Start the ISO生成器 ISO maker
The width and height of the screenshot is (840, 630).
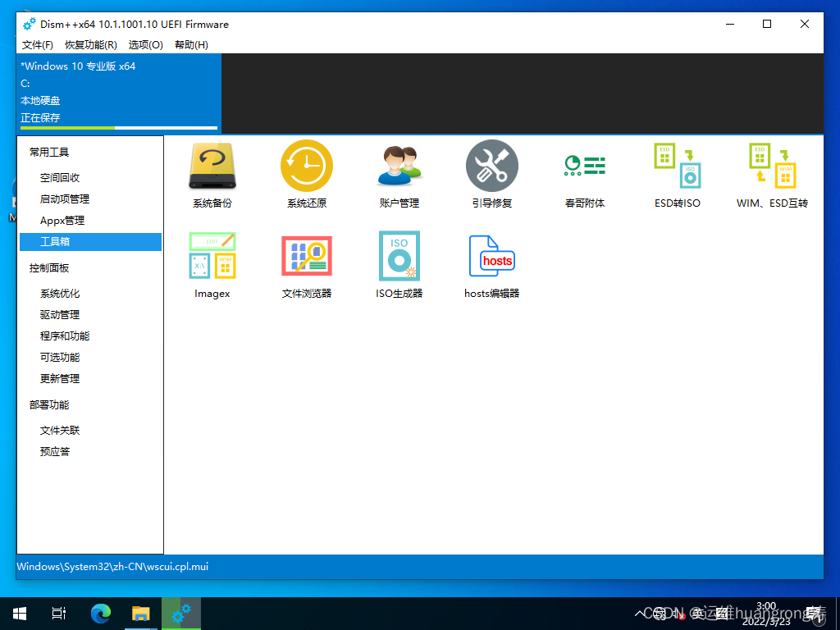coord(399,265)
